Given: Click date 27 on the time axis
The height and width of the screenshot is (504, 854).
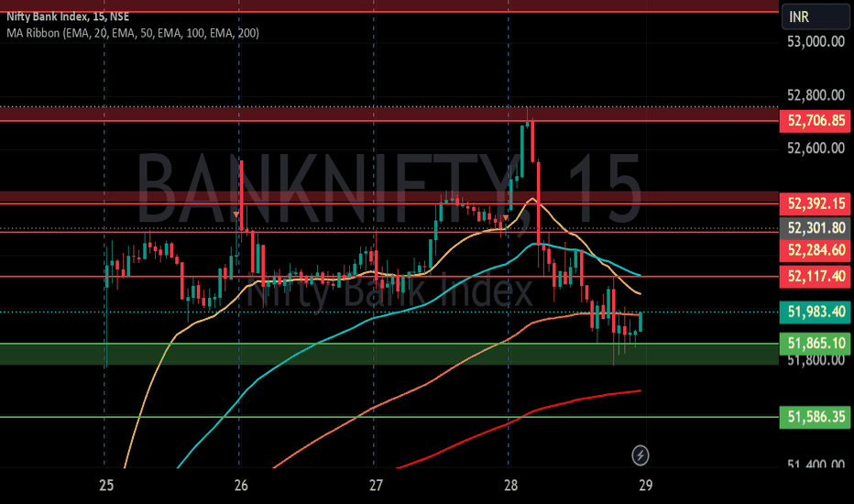Looking at the screenshot, I should (376, 485).
